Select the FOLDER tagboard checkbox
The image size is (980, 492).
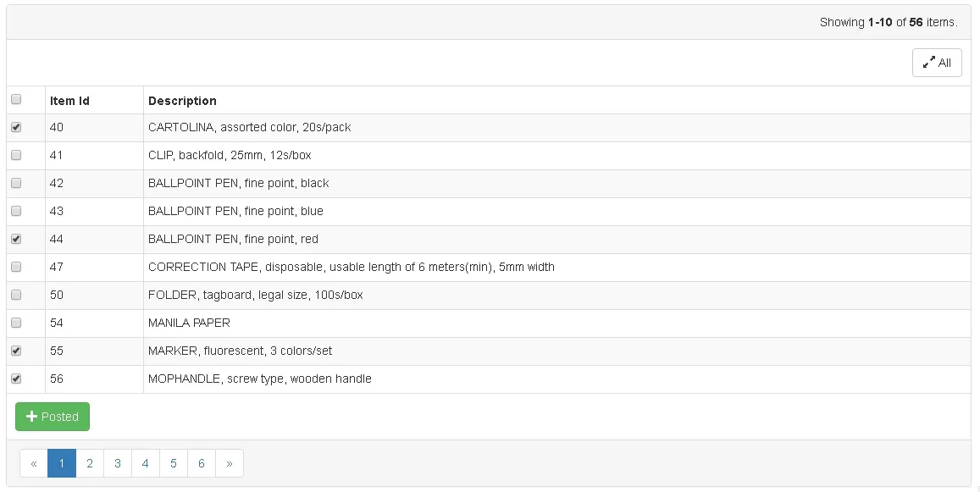[x=16, y=295]
